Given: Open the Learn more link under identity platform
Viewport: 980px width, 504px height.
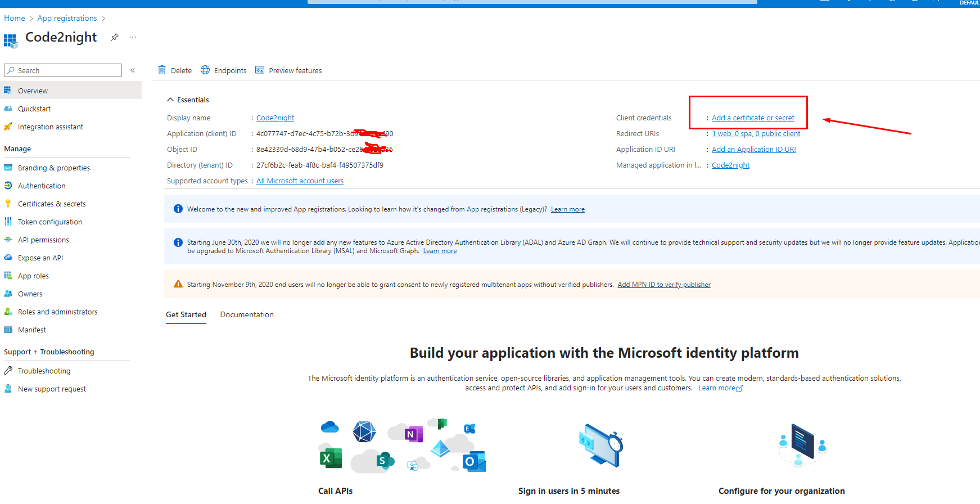Looking at the screenshot, I should click(x=720, y=388).
